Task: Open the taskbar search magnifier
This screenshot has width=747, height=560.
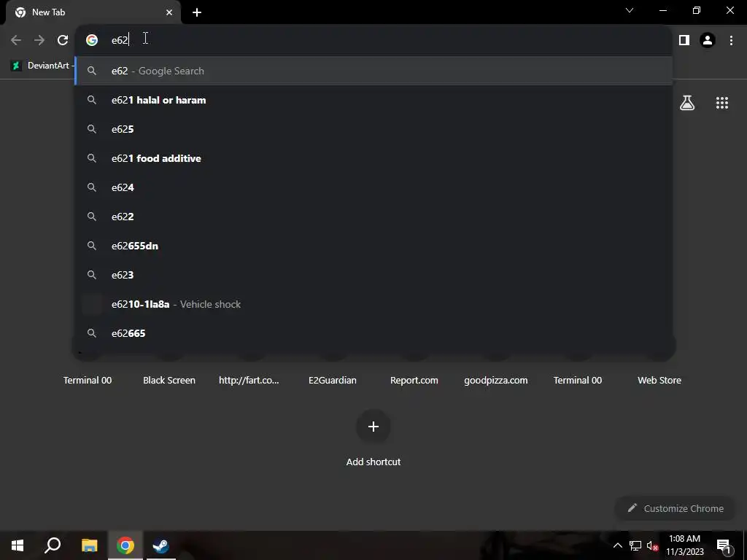Action: 53,545
